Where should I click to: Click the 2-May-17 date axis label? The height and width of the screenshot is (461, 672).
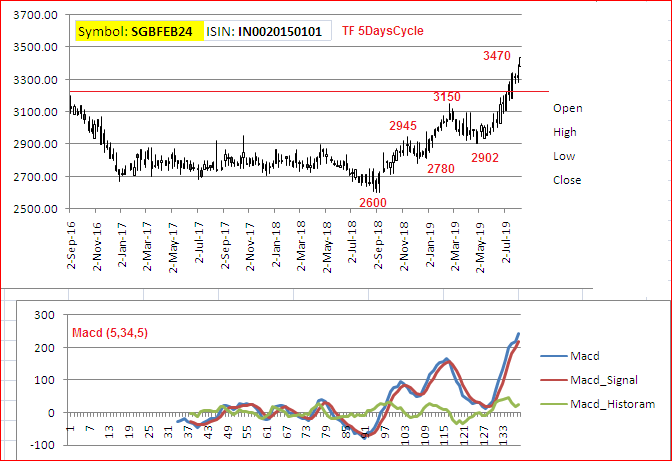tap(173, 248)
